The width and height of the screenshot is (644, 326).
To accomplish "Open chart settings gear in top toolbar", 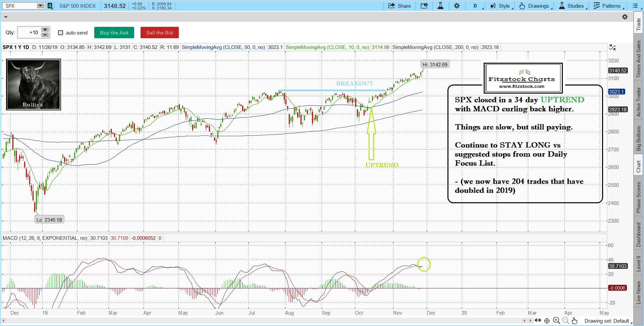I will (x=457, y=6).
